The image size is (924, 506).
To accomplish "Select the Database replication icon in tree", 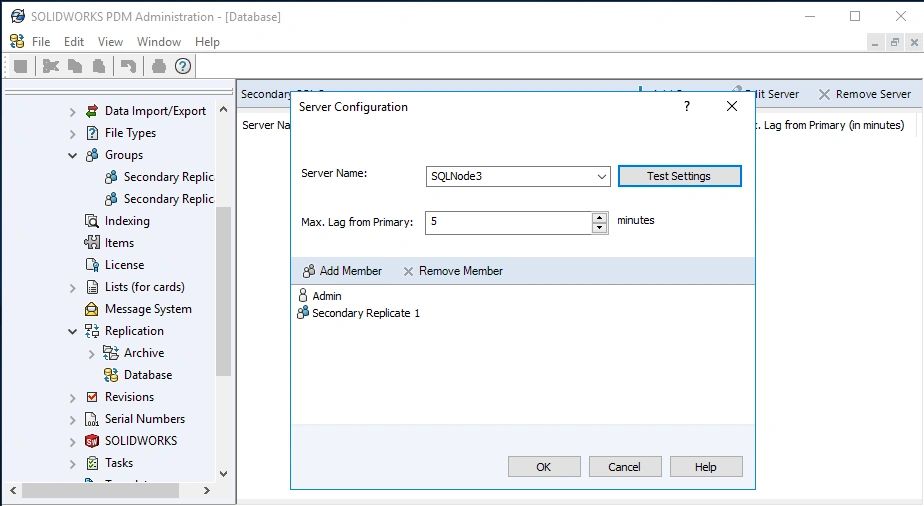I will tap(111, 375).
